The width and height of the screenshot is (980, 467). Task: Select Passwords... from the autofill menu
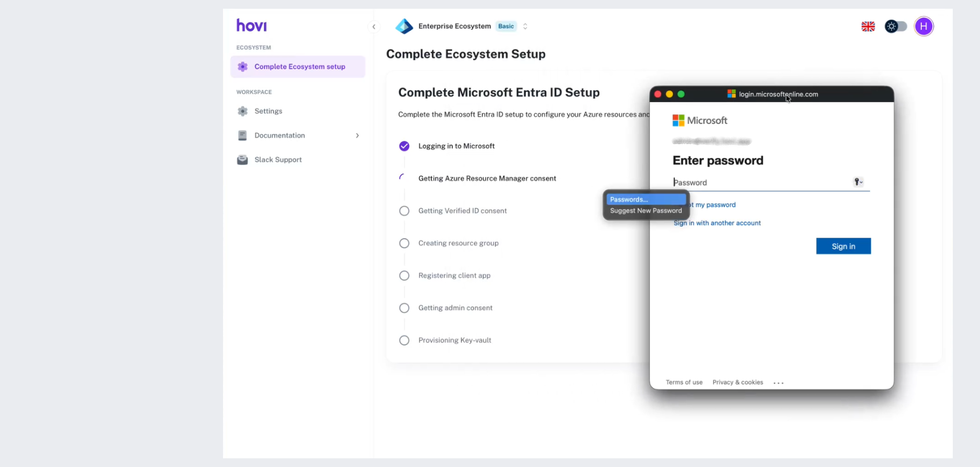click(646, 200)
